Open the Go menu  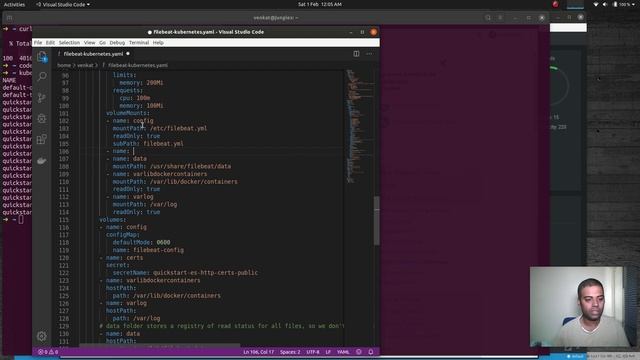[x=102, y=42]
